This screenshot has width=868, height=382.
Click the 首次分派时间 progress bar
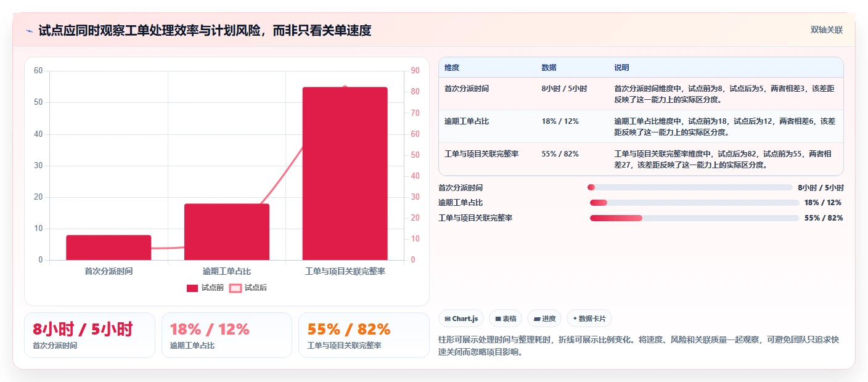tap(690, 187)
